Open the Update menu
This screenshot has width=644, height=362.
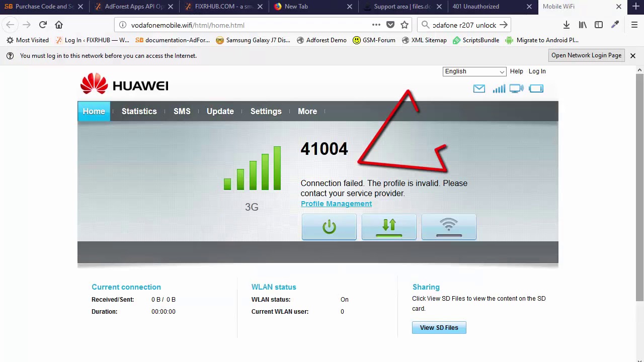coord(220,111)
